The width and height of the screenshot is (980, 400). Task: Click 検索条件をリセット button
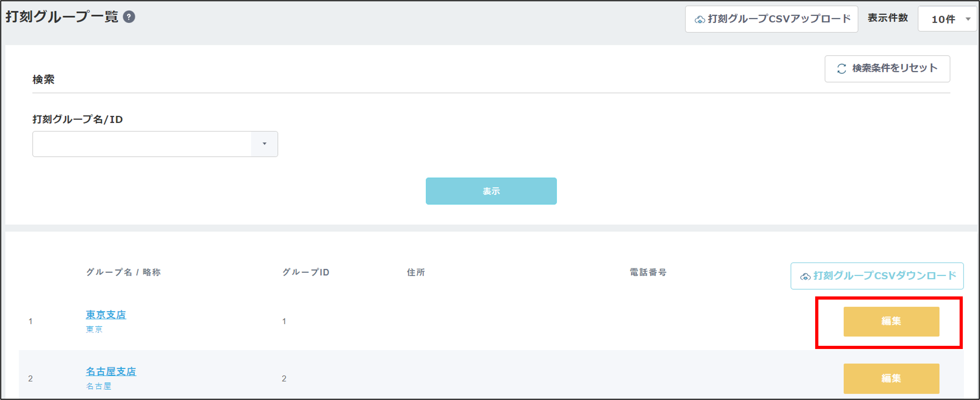point(887,69)
